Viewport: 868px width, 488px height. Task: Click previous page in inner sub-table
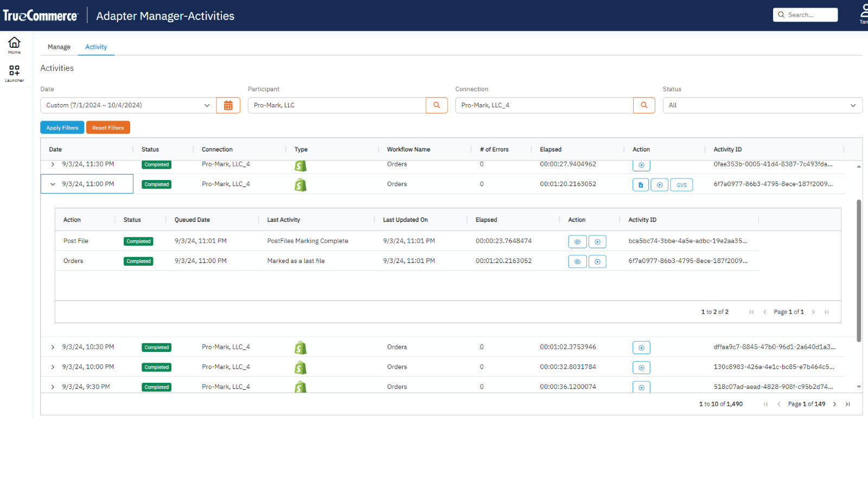[765, 312]
